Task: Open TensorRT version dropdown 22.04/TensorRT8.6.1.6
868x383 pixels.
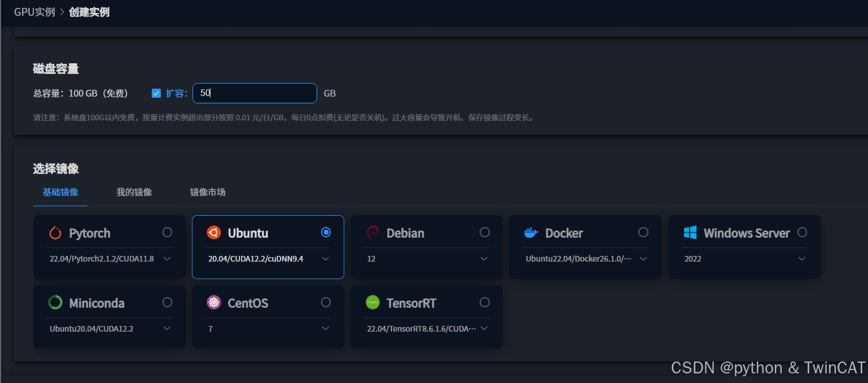Action: tap(427, 329)
